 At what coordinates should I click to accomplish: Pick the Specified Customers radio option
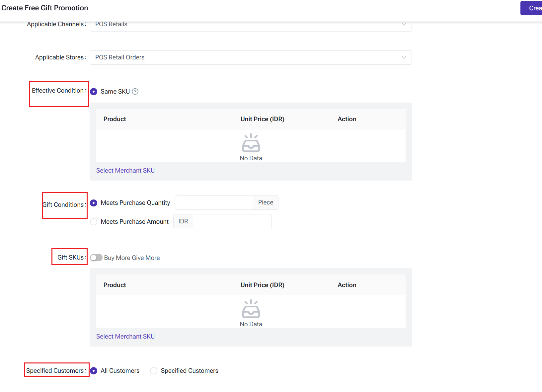click(154, 371)
